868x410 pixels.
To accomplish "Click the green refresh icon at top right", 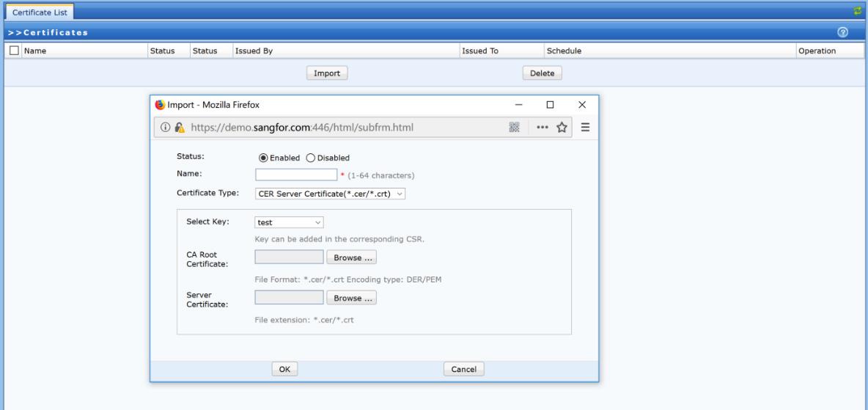I will pyautogui.click(x=858, y=11).
